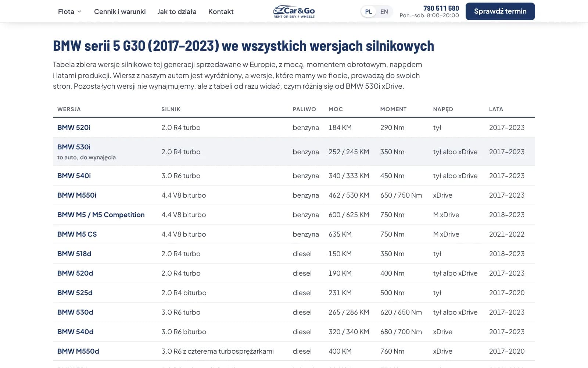
Task: Click the '680 / 700 Nm' torque cell
Action: tap(401, 332)
